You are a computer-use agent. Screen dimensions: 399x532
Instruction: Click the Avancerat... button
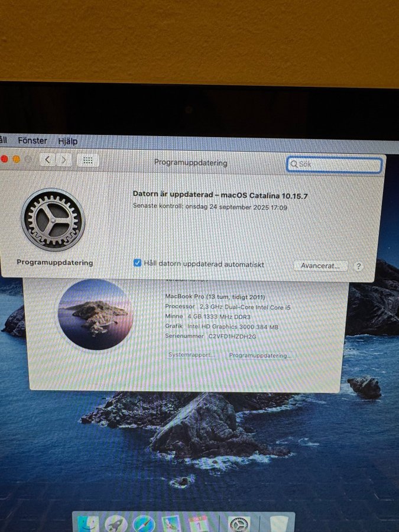coord(320,266)
